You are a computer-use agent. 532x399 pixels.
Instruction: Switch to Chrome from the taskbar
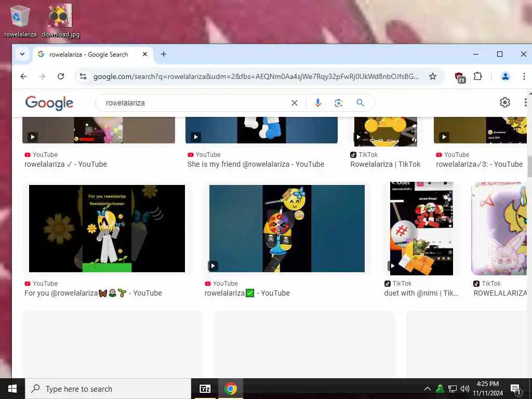(x=230, y=389)
